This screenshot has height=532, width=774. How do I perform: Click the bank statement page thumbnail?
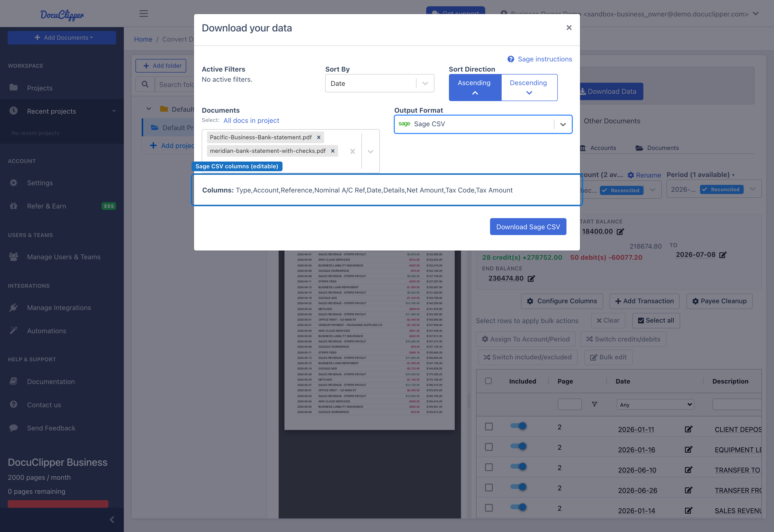(369, 340)
